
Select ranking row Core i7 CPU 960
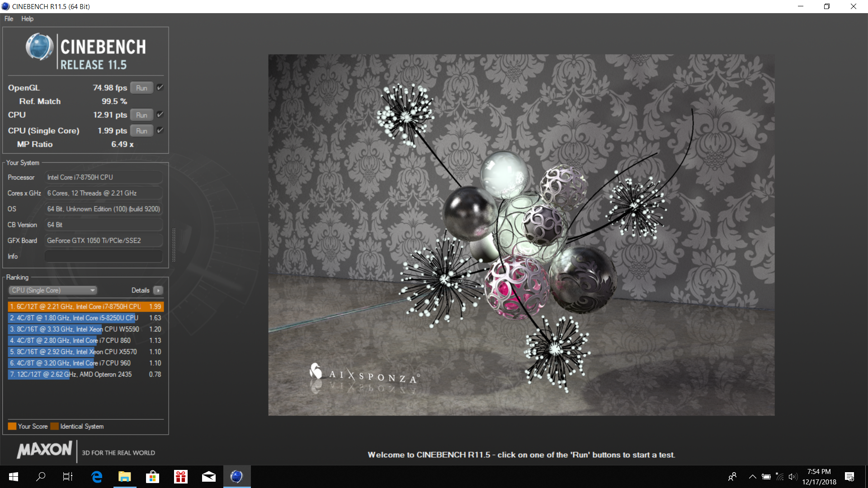tap(85, 363)
